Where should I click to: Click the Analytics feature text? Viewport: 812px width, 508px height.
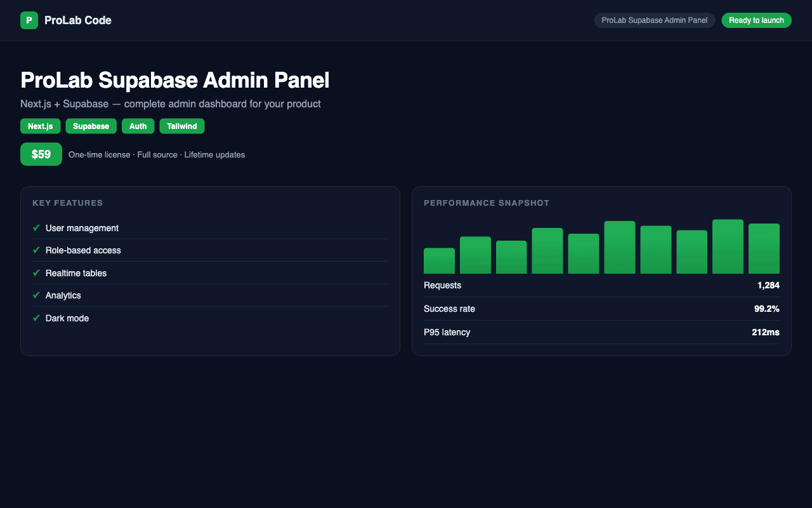[63, 295]
